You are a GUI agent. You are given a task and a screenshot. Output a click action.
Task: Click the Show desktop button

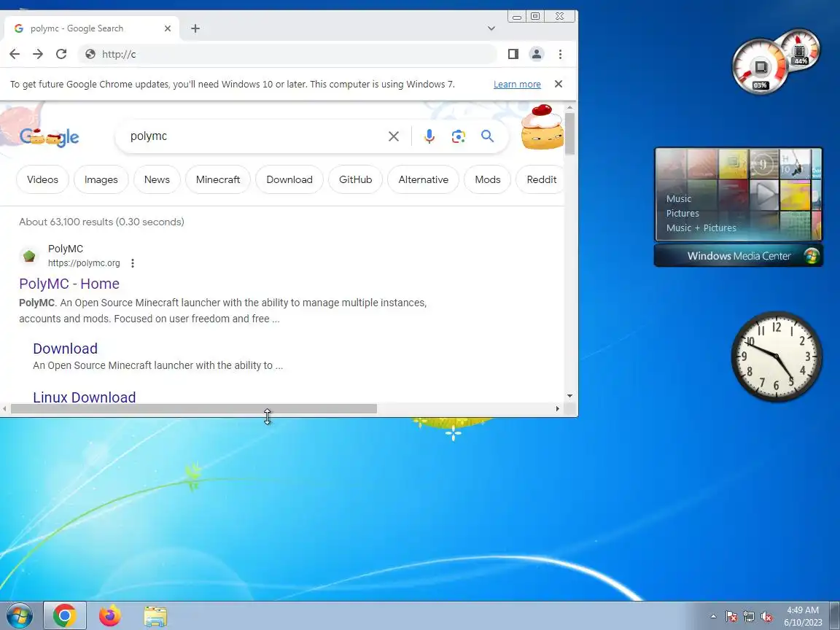[835, 615]
